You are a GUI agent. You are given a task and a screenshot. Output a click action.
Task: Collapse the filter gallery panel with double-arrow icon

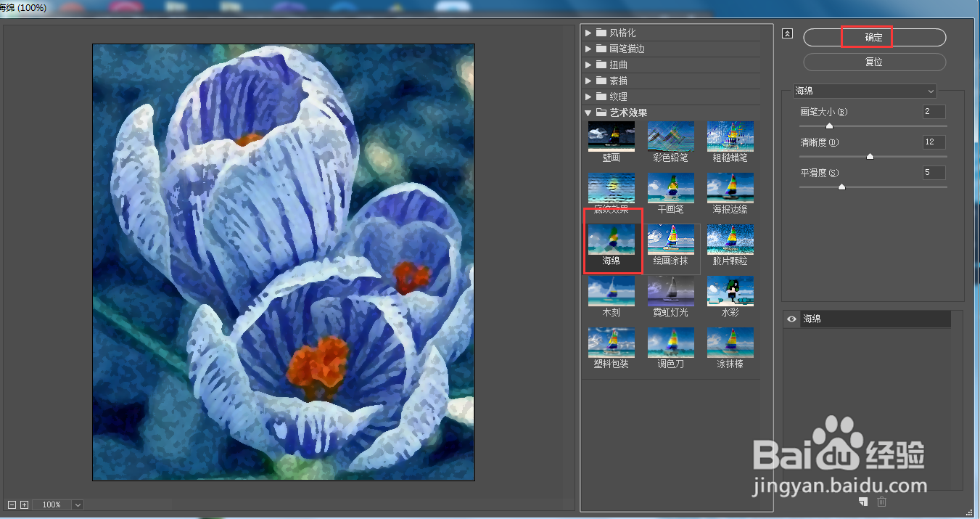(787, 33)
